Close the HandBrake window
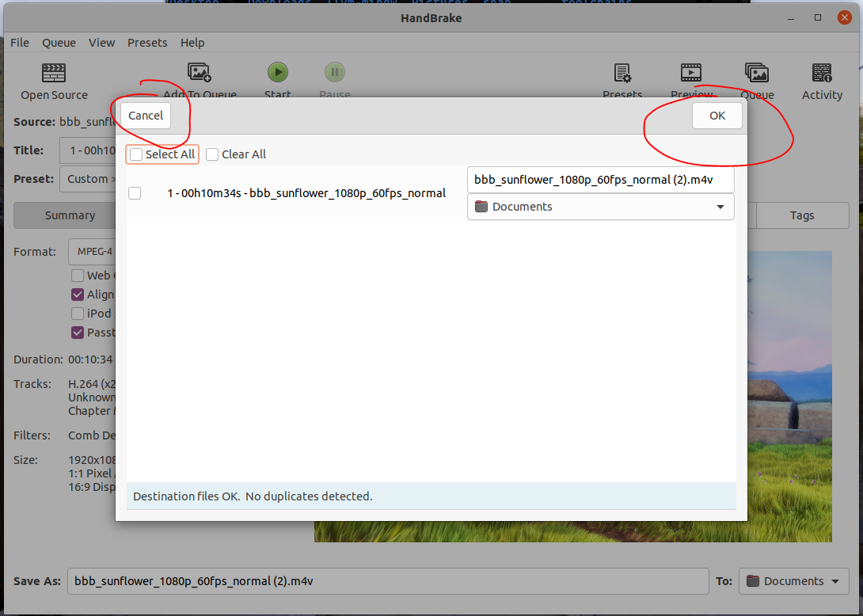The height and width of the screenshot is (616, 863). point(844,17)
